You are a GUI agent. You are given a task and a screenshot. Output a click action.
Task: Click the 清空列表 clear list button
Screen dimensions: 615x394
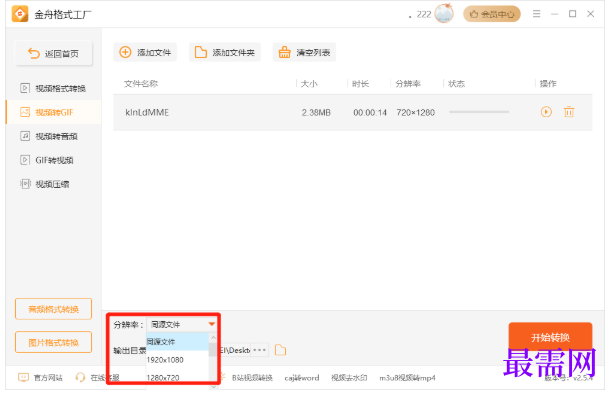(x=304, y=52)
